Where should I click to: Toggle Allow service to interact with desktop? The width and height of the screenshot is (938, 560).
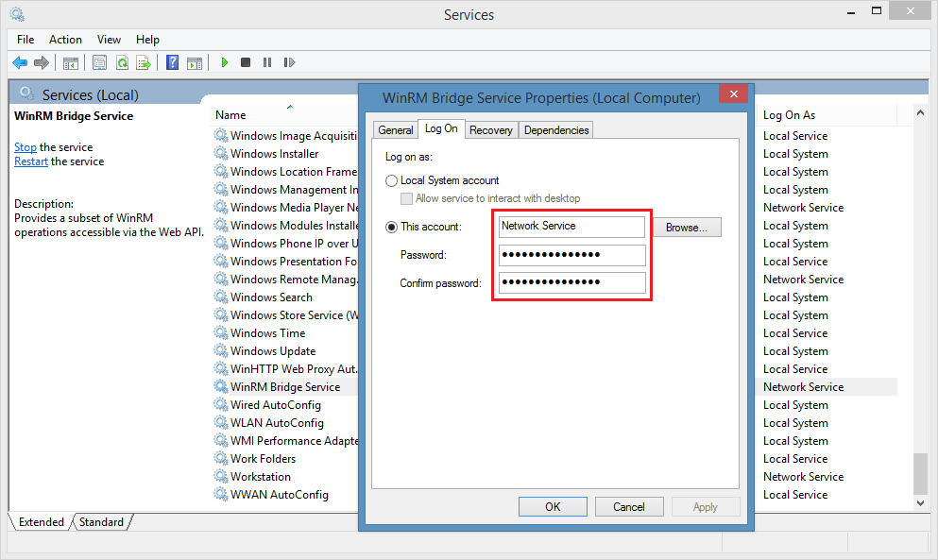tap(406, 198)
